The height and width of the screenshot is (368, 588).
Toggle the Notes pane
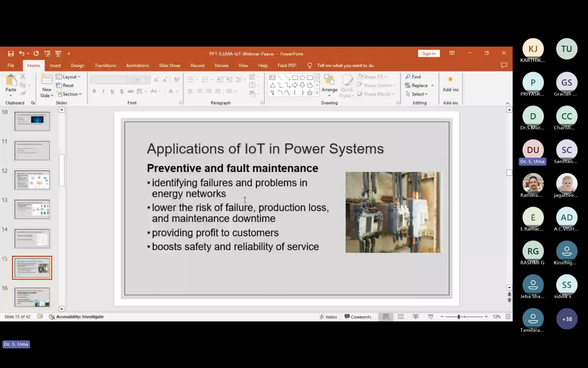328,317
